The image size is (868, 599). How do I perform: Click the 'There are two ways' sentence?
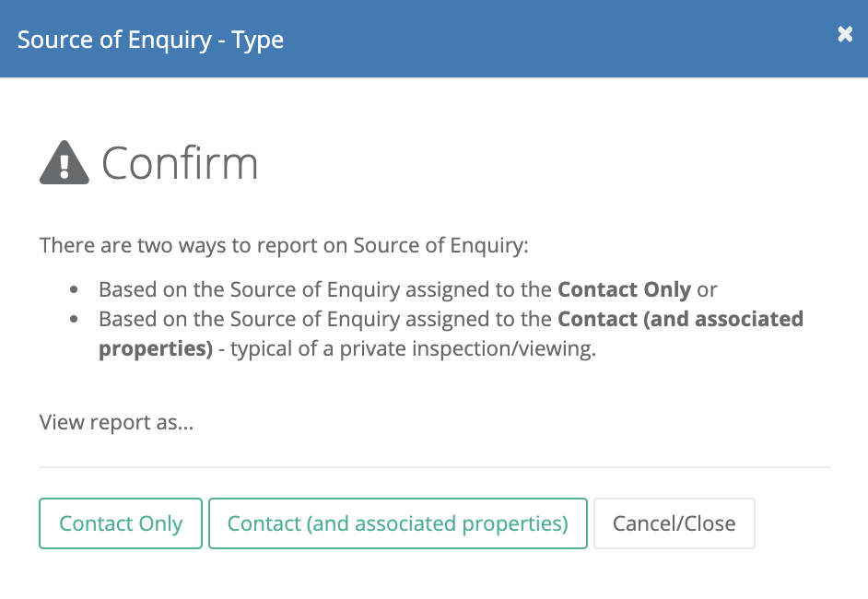[284, 245]
